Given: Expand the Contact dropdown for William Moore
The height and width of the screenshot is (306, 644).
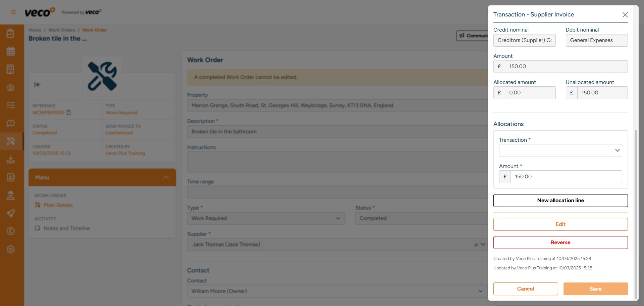Looking at the screenshot, I should [x=481, y=291].
